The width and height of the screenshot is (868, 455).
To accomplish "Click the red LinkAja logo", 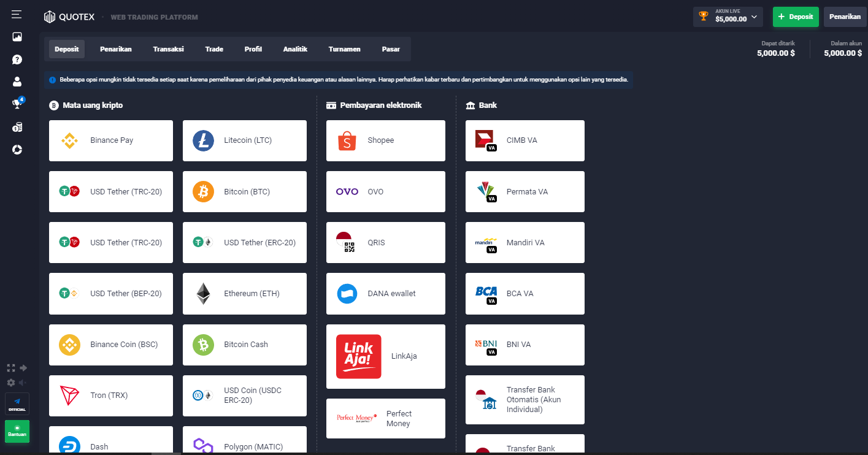I will pyautogui.click(x=359, y=356).
